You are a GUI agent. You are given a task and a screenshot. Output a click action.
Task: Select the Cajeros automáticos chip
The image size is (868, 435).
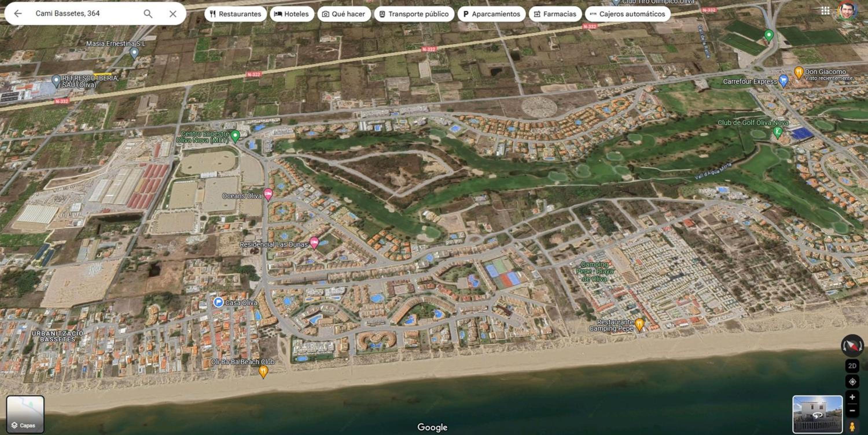click(628, 14)
